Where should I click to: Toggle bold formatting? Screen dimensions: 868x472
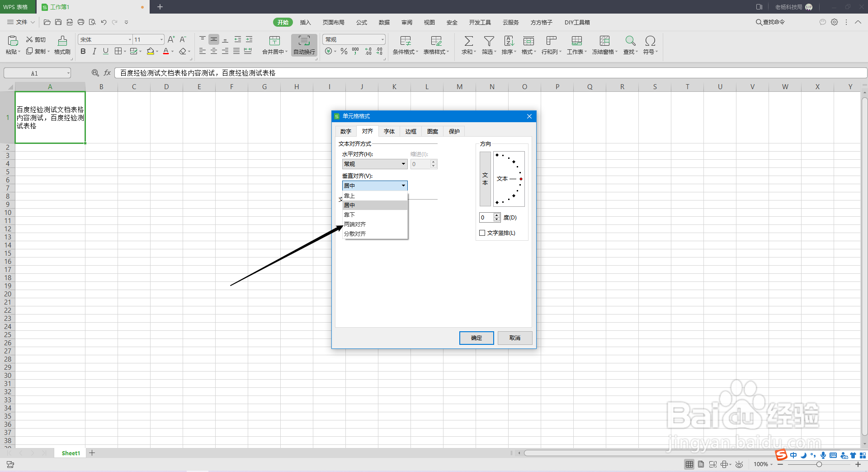tap(83, 51)
